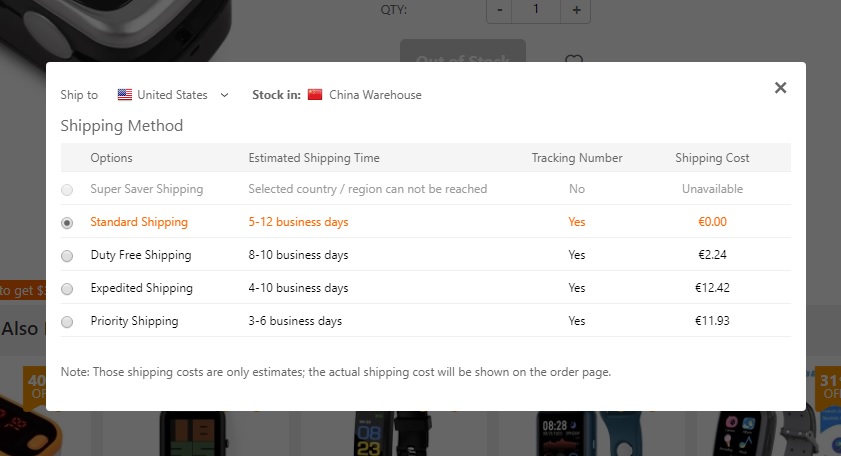Expand the Ship to country dropdown arrow
The width and height of the screenshot is (841, 456).
tap(224, 95)
